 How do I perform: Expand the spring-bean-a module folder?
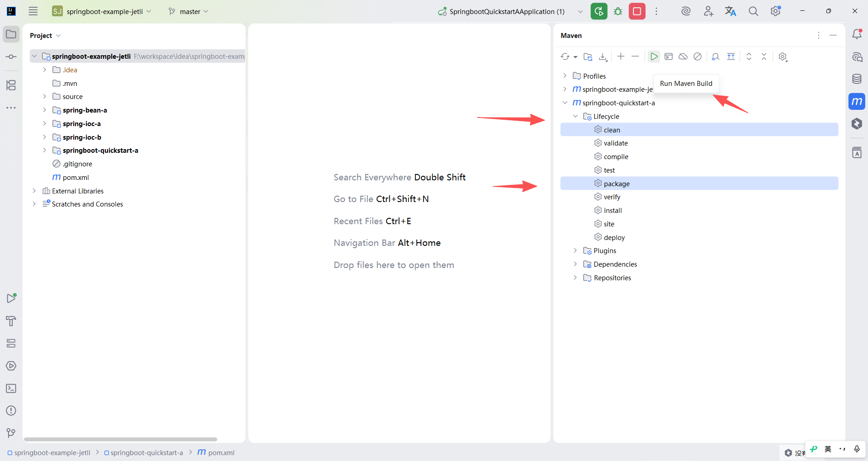44,110
